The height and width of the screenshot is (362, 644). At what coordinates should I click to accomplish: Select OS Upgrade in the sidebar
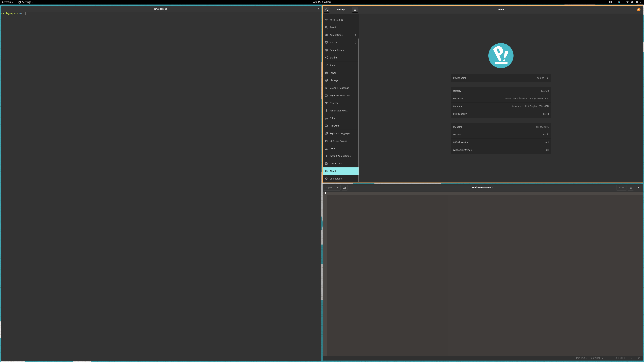click(x=335, y=179)
